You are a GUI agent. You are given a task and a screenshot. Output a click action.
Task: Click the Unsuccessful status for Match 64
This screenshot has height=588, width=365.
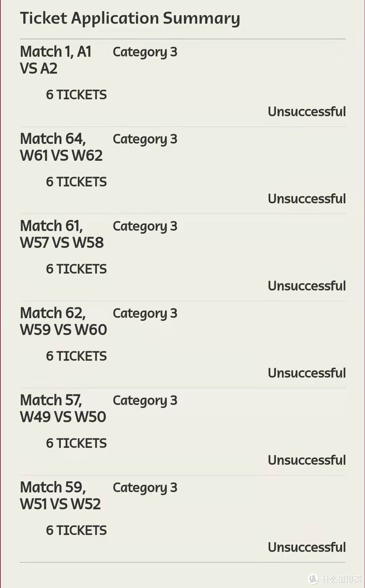[307, 199]
